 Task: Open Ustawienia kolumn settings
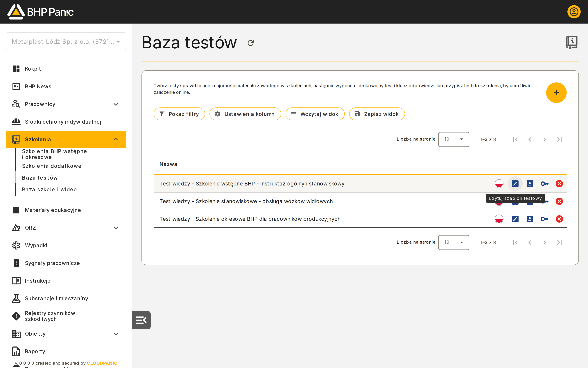pos(245,114)
